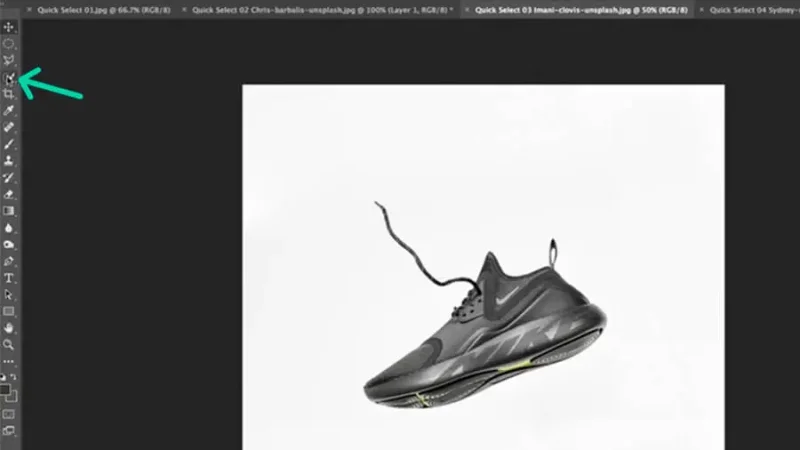
Task: Select the Polygonal Lasso tool
Action: pos(8,60)
